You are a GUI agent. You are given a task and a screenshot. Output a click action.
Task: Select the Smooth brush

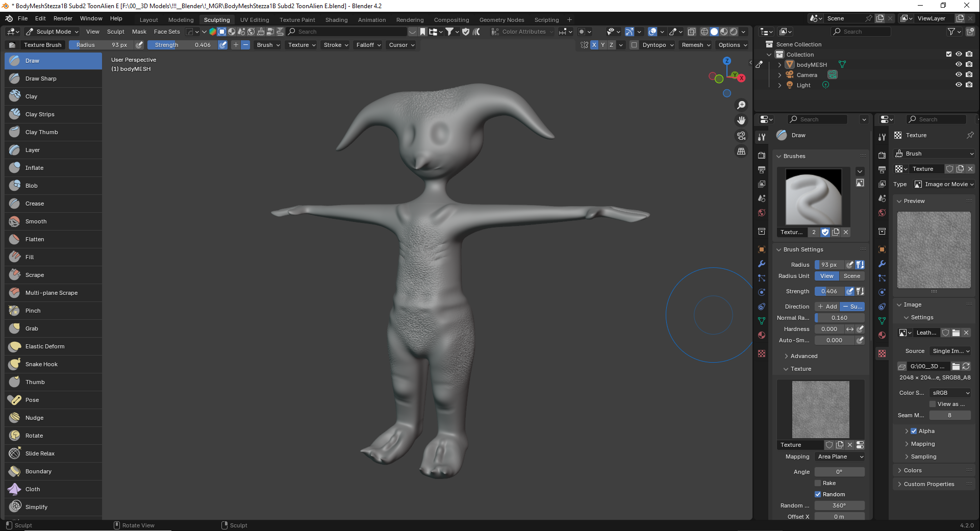pyautogui.click(x=54, y=221)
